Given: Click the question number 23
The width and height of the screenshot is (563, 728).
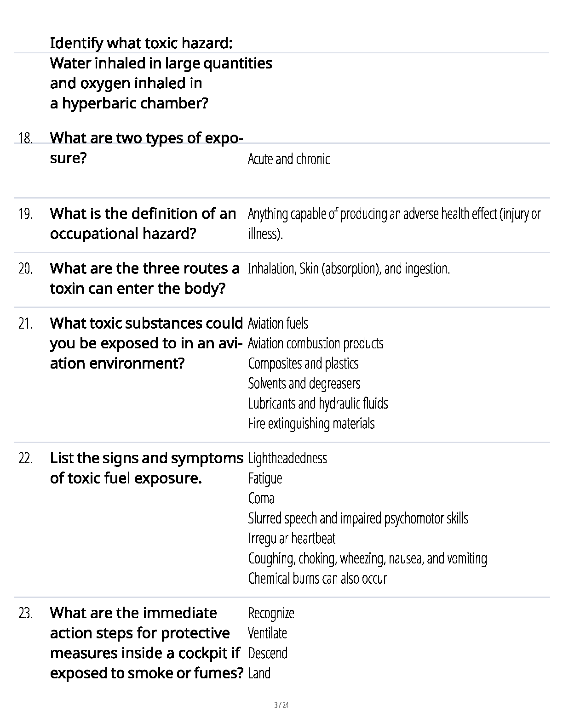Looking at the screenshot, I should click(x=25, y=613).
